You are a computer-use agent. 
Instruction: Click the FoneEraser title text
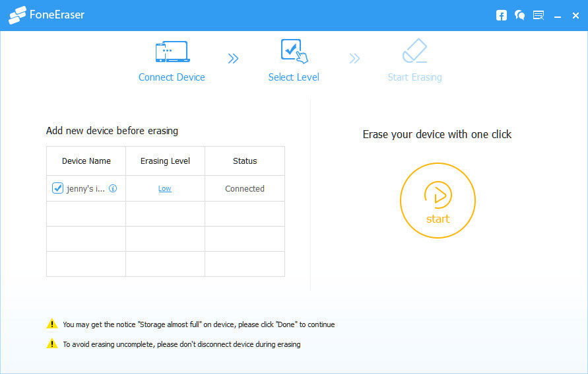57,15
